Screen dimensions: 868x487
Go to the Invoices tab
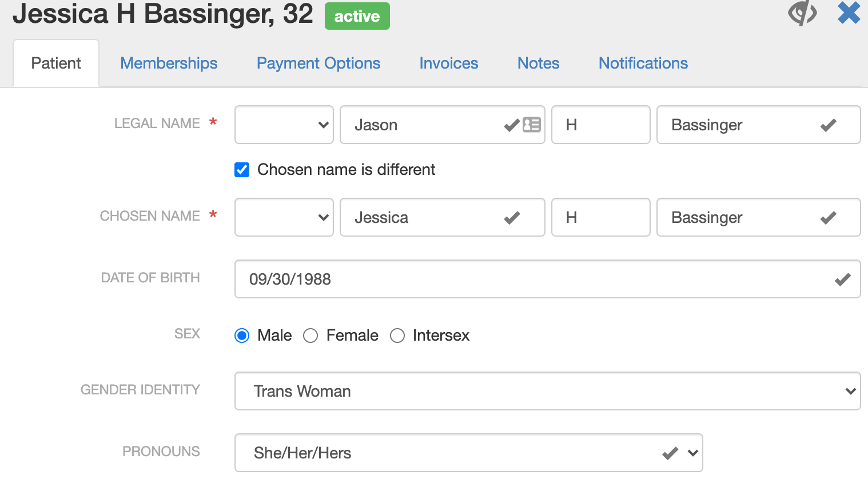tap(449, 63)
